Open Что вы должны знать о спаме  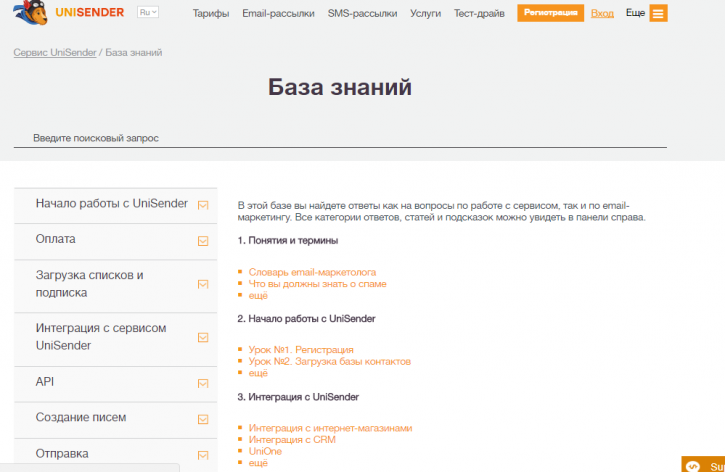pos(317,283)
